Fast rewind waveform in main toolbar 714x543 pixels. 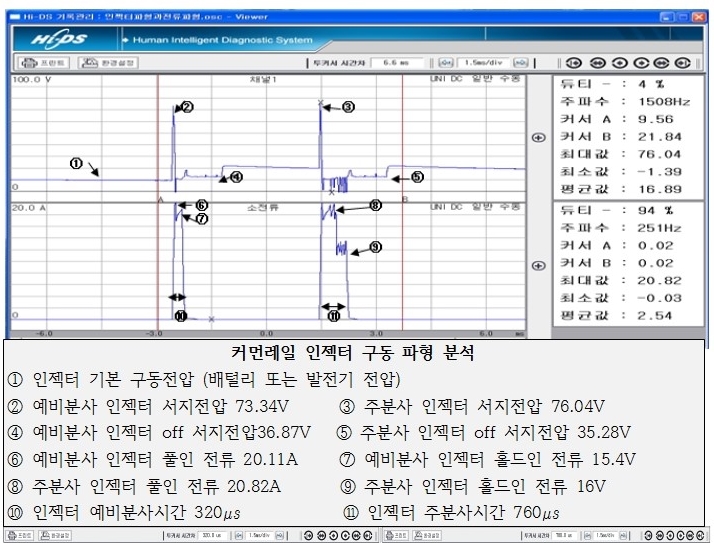pyautogui.click(x=597, y=63)
